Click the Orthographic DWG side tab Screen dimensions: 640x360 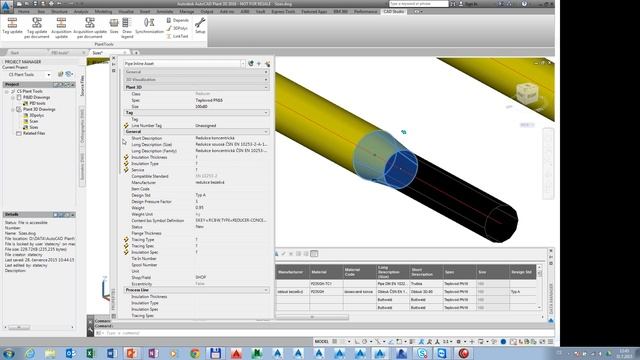point(82,125)
